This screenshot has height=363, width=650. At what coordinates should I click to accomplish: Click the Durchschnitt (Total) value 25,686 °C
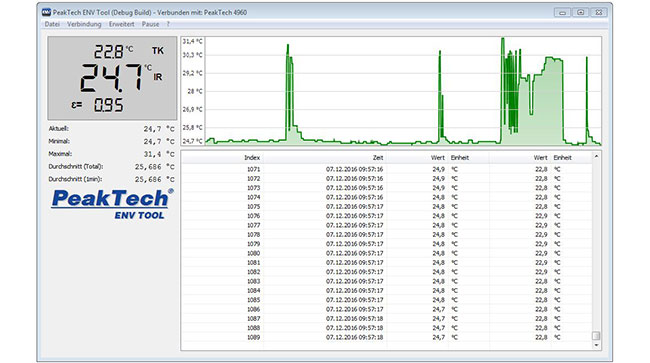point(155,167)
